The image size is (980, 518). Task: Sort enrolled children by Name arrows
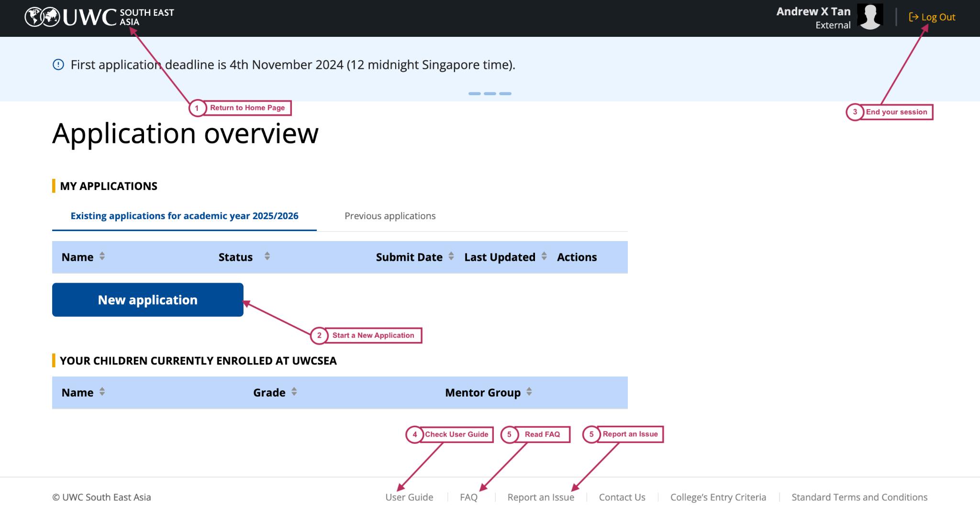pyautogui.click(x=102, y=392)
